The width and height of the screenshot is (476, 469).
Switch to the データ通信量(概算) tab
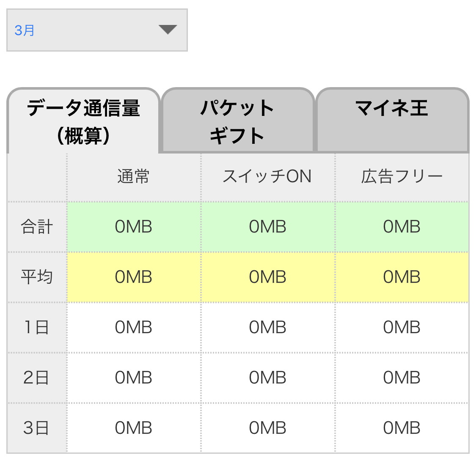83,121
